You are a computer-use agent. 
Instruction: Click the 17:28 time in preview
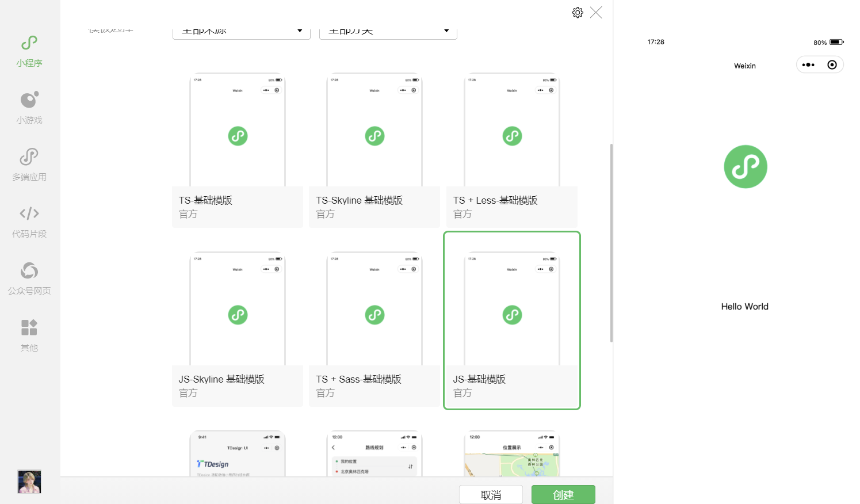[656, 42]
